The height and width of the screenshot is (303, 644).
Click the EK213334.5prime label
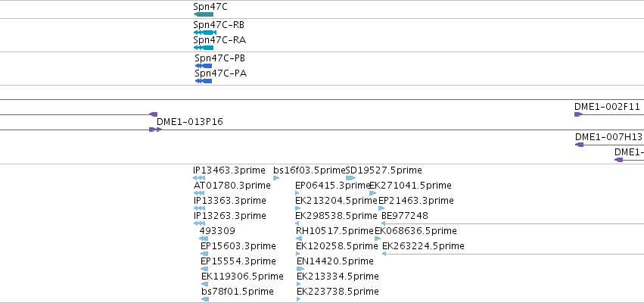point(338,276)
